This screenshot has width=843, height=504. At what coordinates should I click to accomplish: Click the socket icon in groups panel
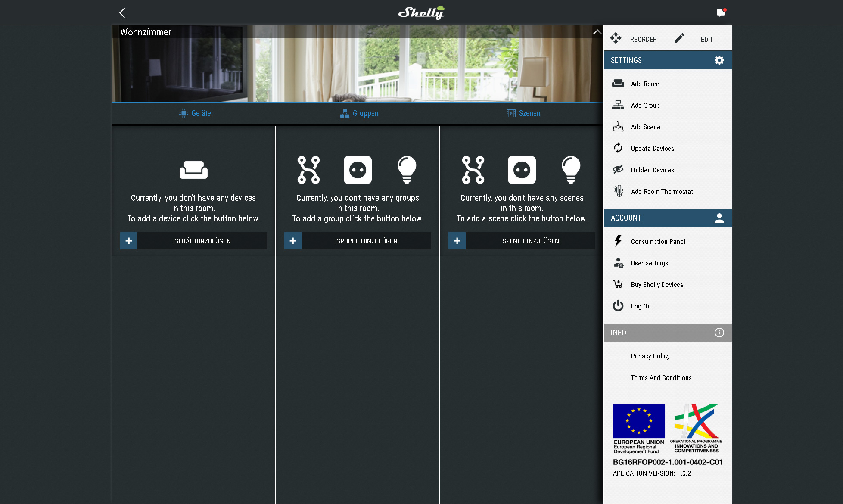pyautogui.click(x=358, y=170)
